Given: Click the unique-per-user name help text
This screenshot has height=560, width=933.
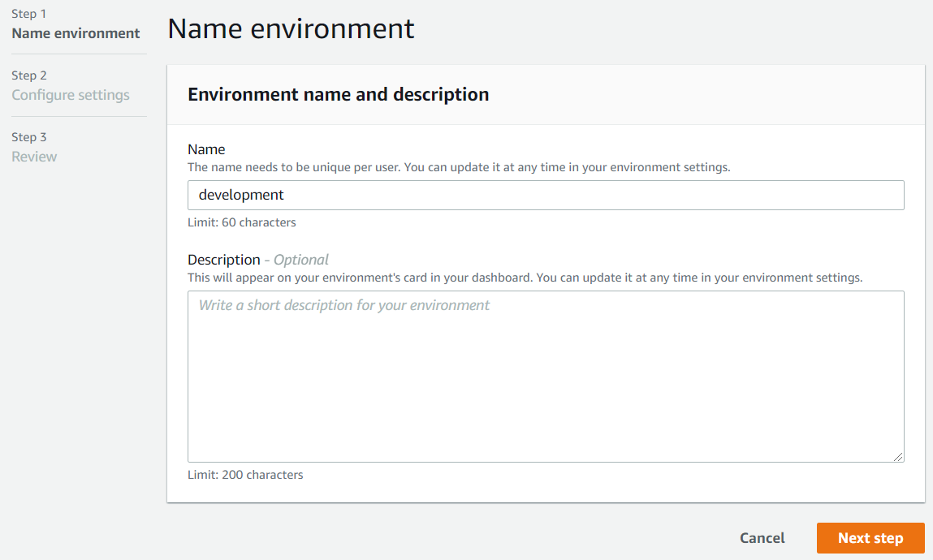Looking at the screenshot, I should click(459, 167).
